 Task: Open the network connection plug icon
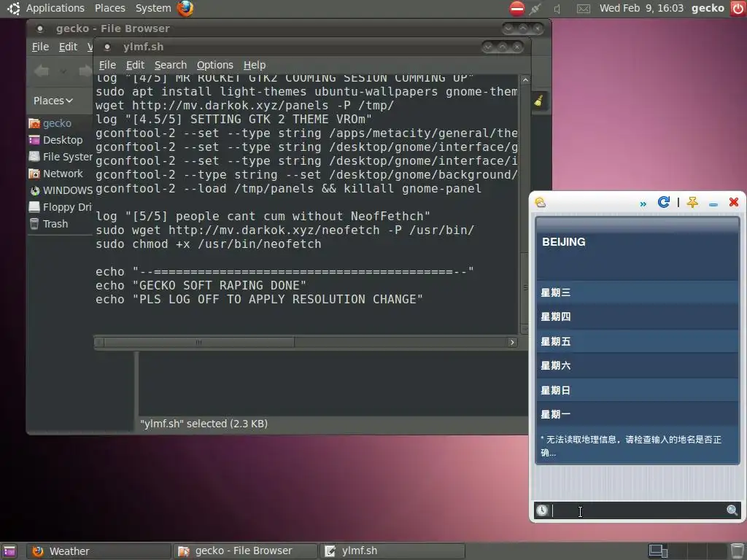(535, 9)
